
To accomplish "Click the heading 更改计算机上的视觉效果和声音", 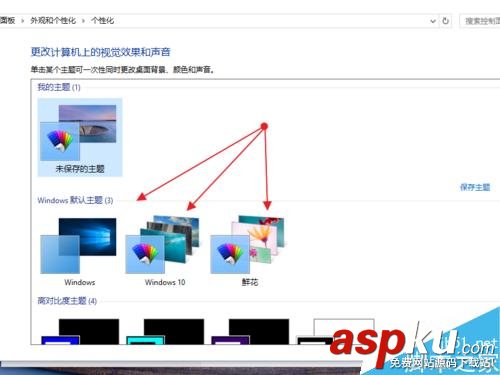I will 101,52.
